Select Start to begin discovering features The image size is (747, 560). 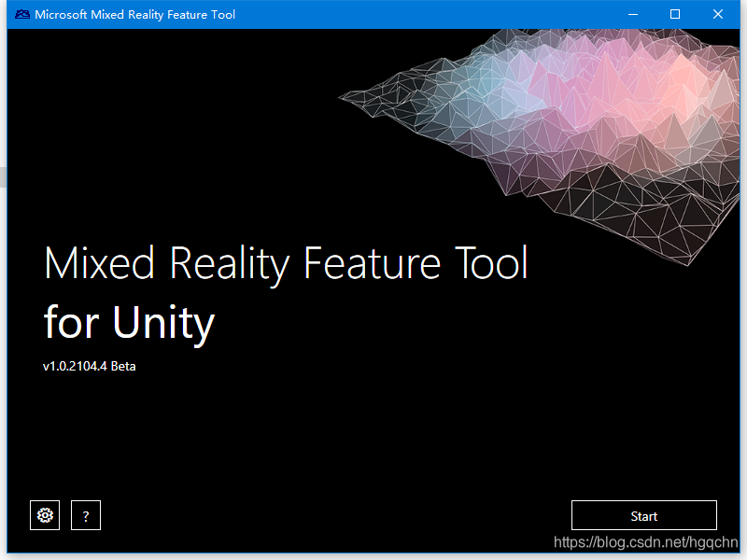point(643,514)
